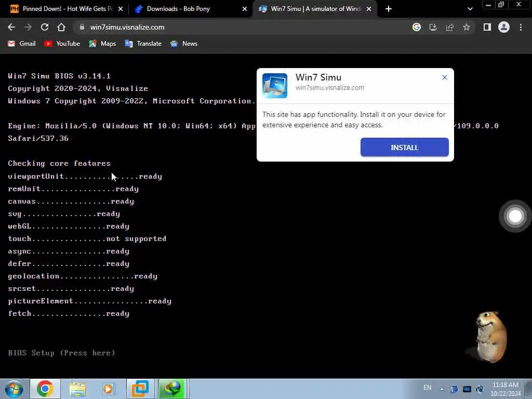Close the Pinned Down tab
The height and width of the screenshot is (399, 532).
(121, 9)
